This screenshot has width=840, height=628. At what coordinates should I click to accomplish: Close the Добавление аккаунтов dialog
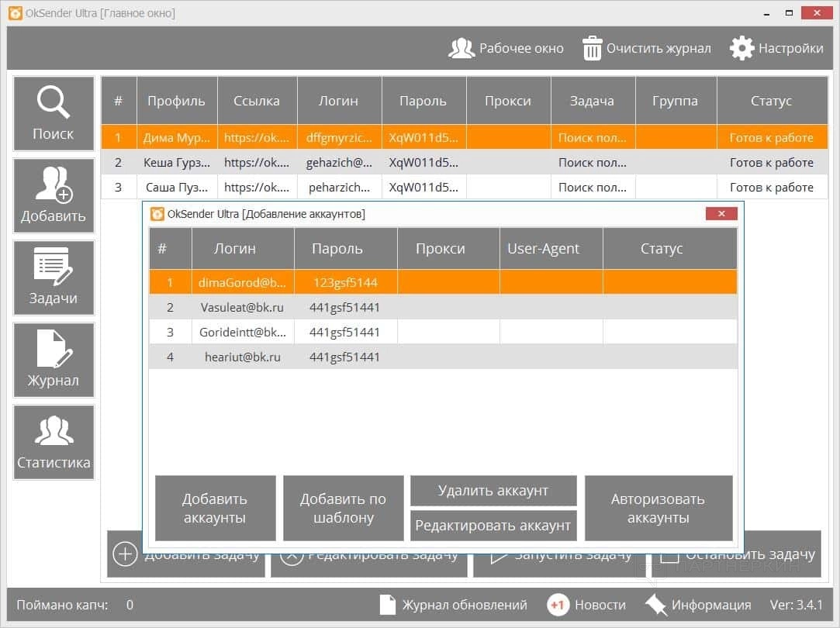[721, 214]
